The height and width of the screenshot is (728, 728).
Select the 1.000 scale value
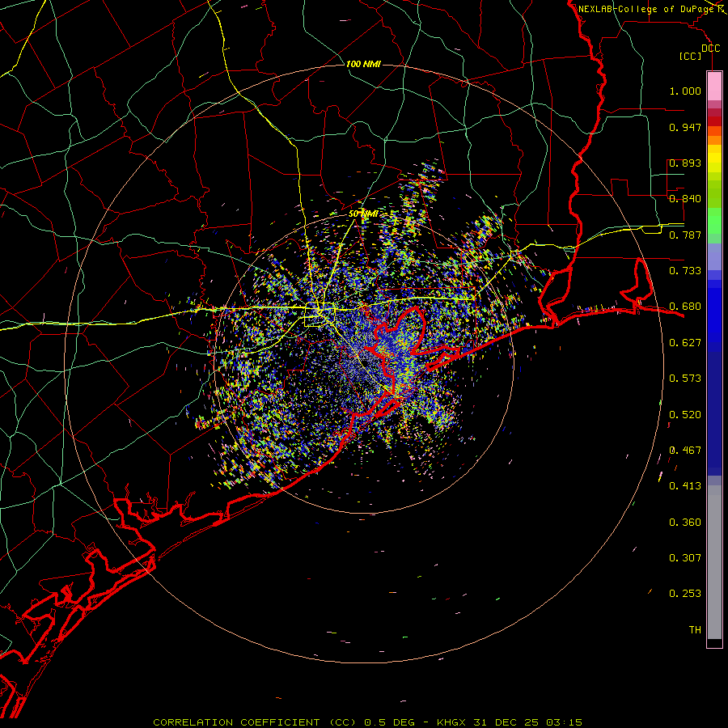[685, 91]
